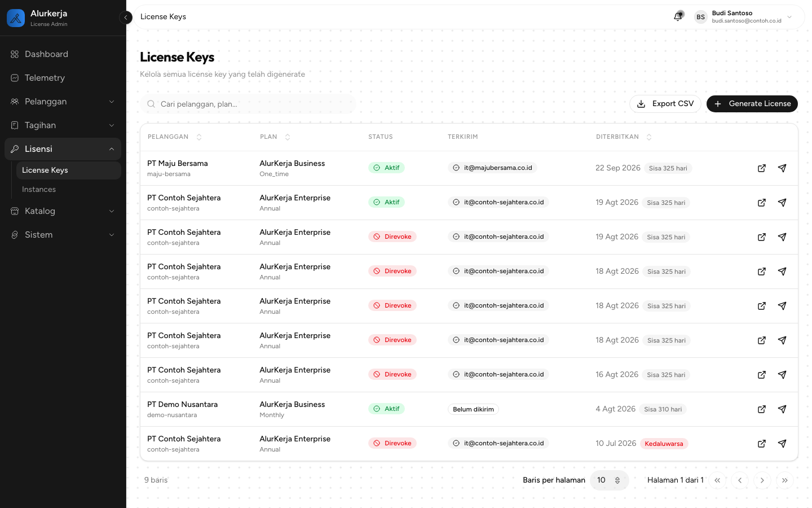
Task: Open external link for 16 Agt 2026 row
Action: click(762, 375)
